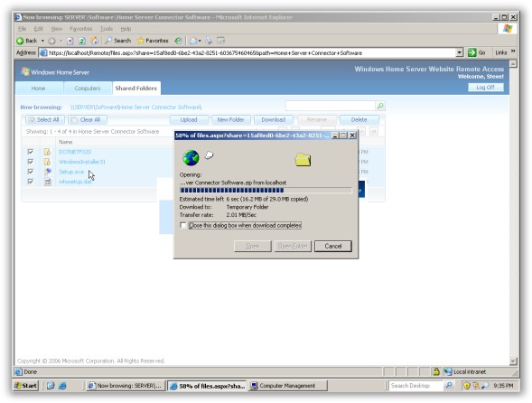The height and width of the screenshot is (403, 532).
Task: Expand the Links toolbar chevron
Action: pyautogui.click(x=513, y=52)
